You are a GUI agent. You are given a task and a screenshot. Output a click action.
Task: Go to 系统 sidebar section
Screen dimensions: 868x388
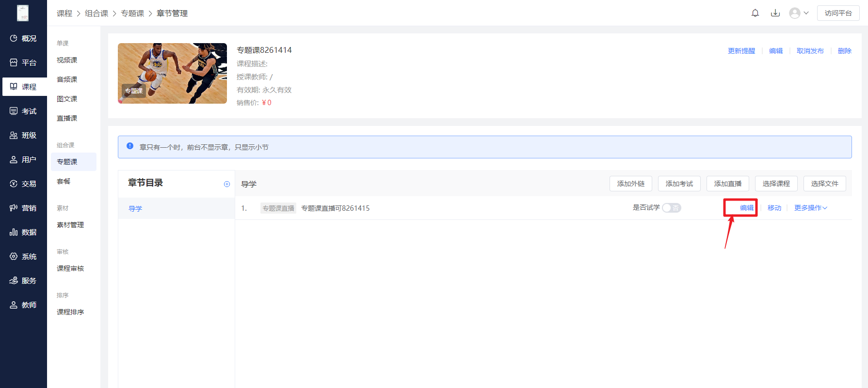coord(23,256)
